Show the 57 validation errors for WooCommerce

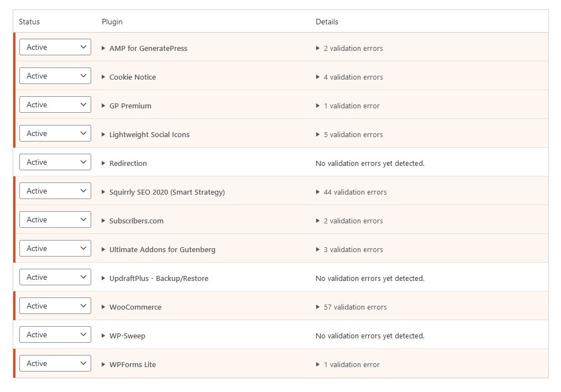point(351,307)
